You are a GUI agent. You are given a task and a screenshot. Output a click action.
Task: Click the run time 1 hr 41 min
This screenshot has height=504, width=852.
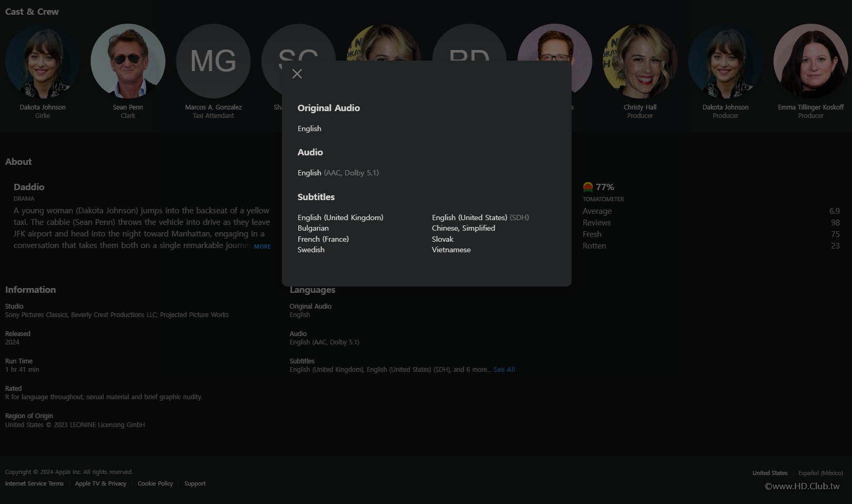coord(22,370)
